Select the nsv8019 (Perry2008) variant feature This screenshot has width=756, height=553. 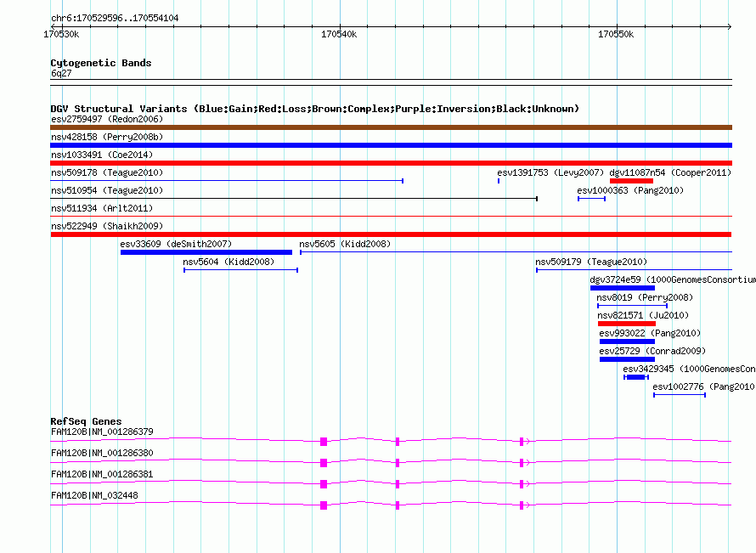(633, 306)
